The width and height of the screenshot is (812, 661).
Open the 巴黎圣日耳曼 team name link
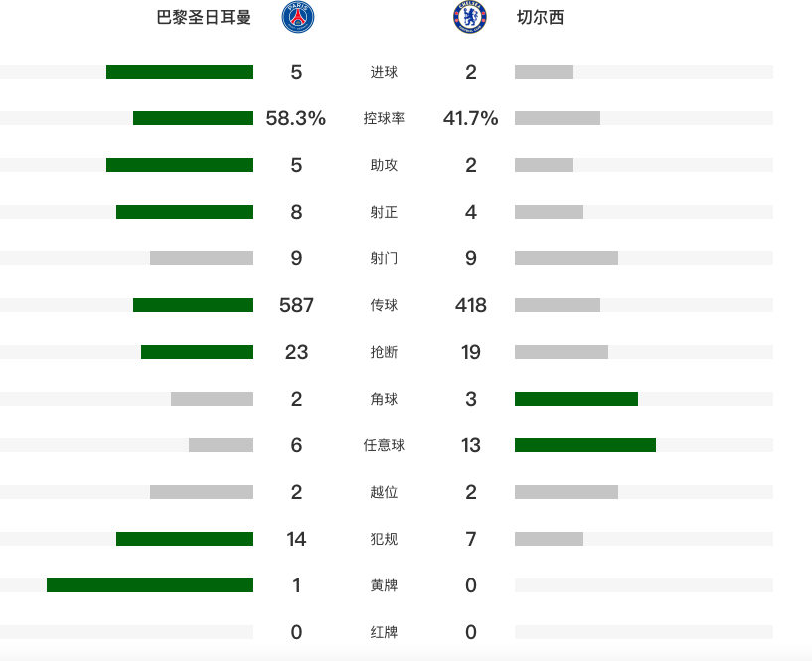[x=204, y=18]
